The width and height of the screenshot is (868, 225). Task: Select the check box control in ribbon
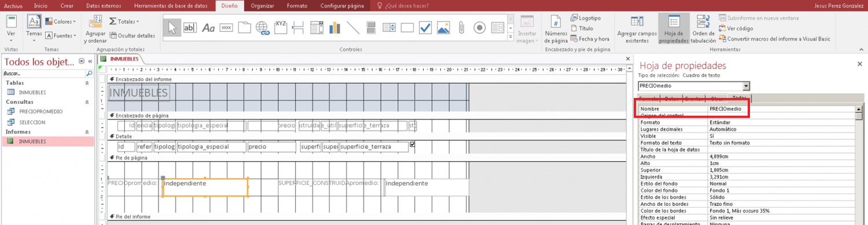tap(425, 27)
